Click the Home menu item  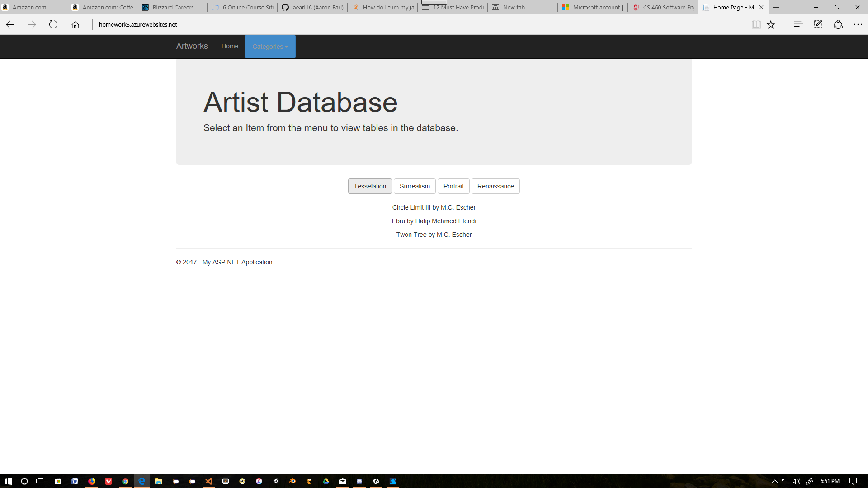tap(230, 46)
